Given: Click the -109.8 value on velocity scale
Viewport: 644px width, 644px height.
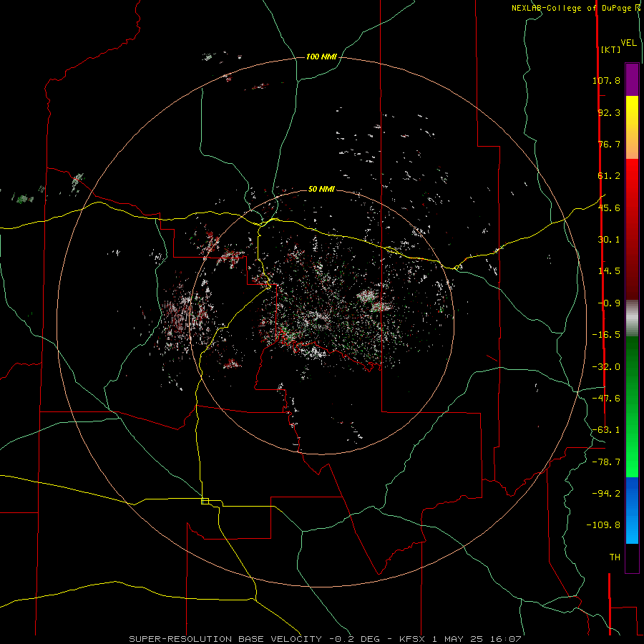Looking at the screenshot, I should coord(603,525).
